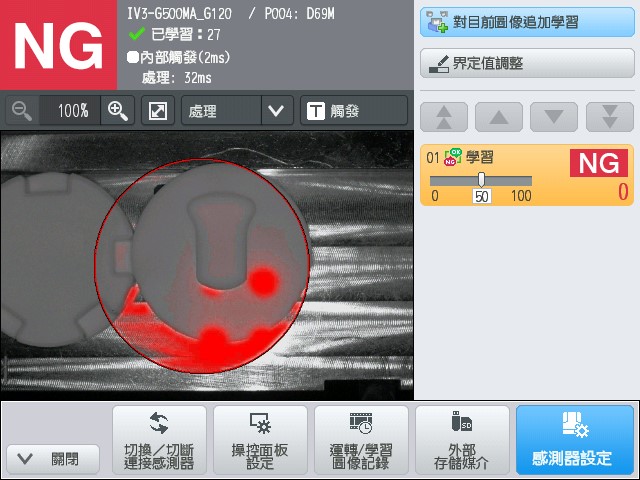Click the 觸發 trigger button

(x=353, y=110)
